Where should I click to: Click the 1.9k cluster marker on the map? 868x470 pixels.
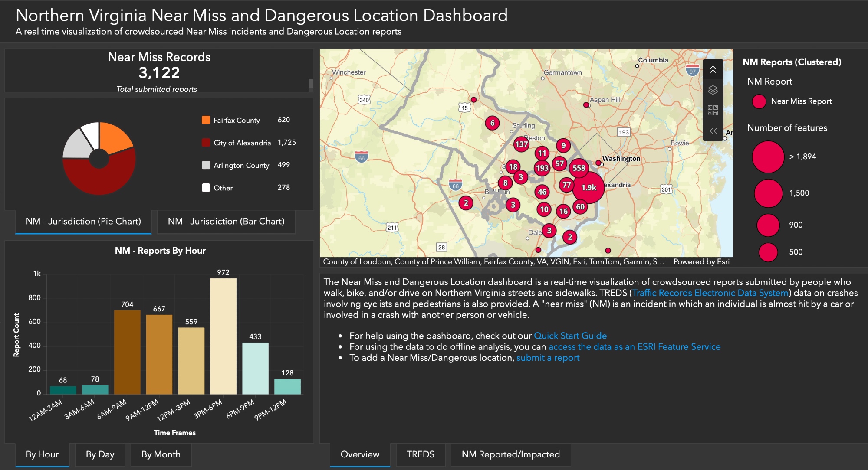pyautogui.click(x=589, y=187)
